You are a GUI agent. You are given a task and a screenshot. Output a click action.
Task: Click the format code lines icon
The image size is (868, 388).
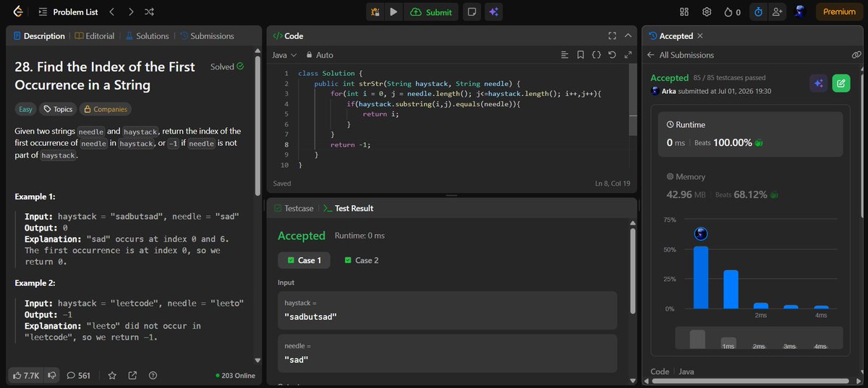[566, 55]
